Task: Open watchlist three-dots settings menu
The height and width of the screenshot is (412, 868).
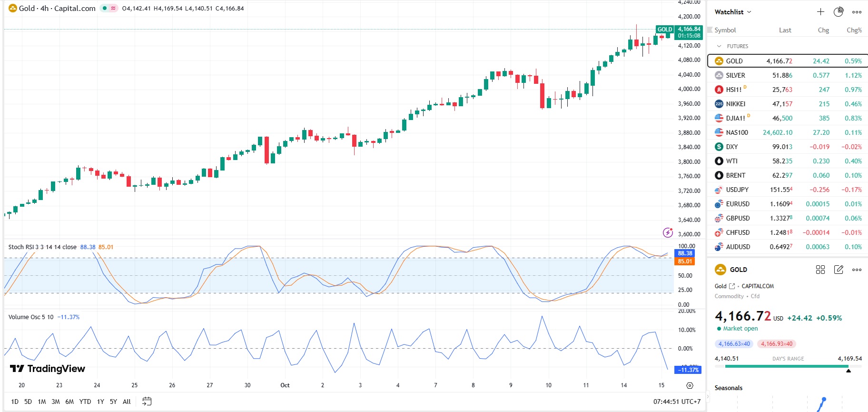Action: (x=857, y=12)
